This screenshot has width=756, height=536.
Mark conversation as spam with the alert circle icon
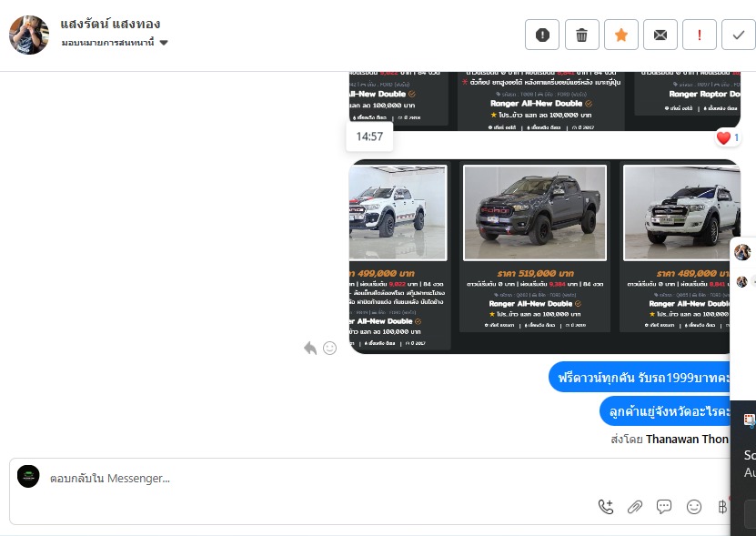[542, 35]
